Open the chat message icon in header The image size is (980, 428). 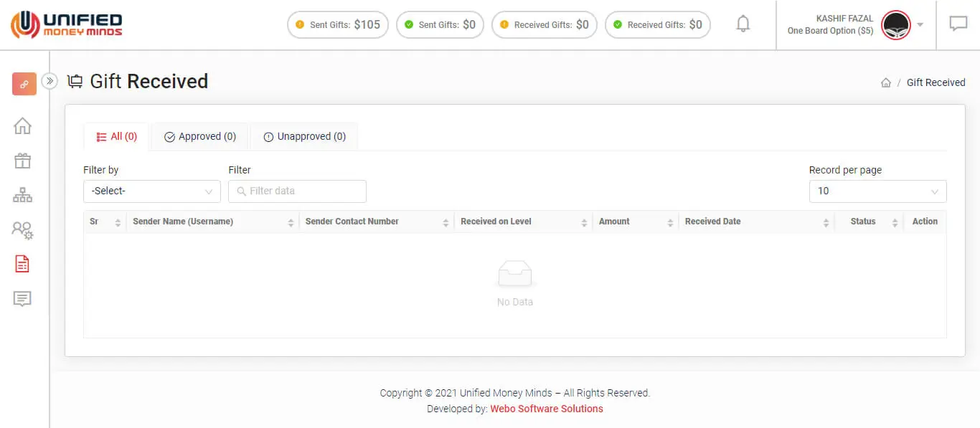pyautogui.click(x=958, y=24)
